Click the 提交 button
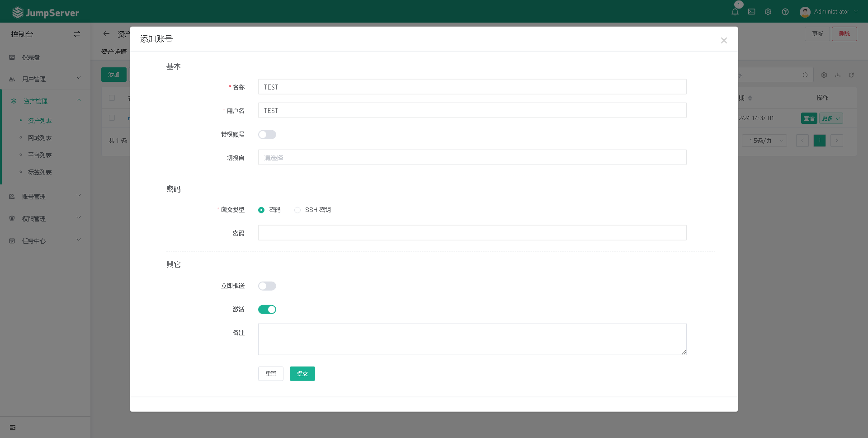 [302, 374]
